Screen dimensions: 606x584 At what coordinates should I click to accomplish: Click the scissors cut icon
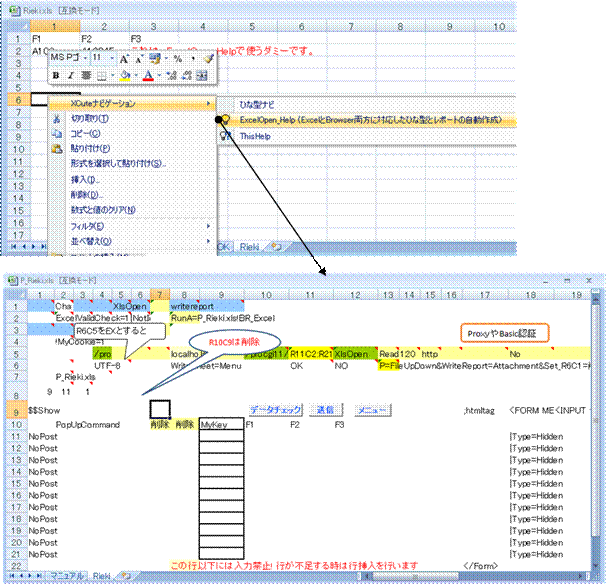(57, 119)
